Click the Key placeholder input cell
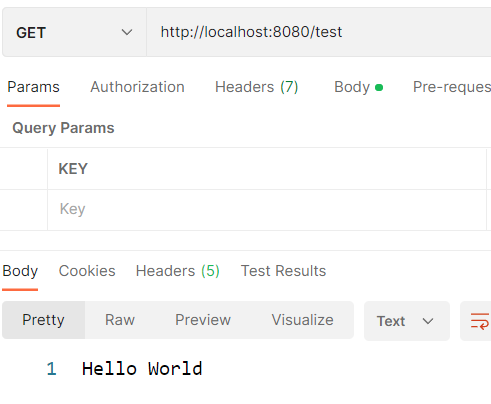 [x=267, y=209]
